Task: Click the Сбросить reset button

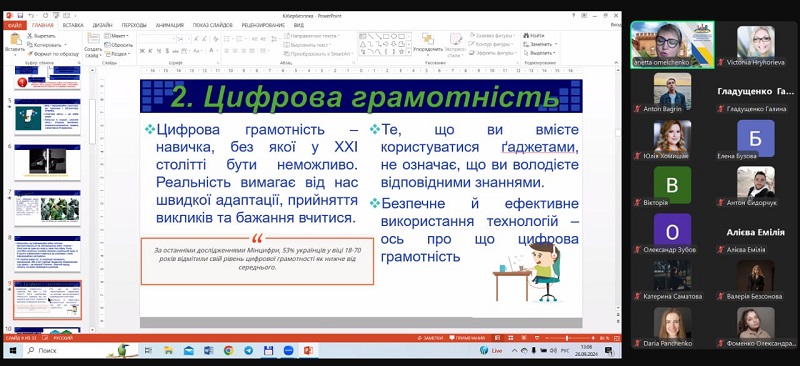Action: click(119, 45)
